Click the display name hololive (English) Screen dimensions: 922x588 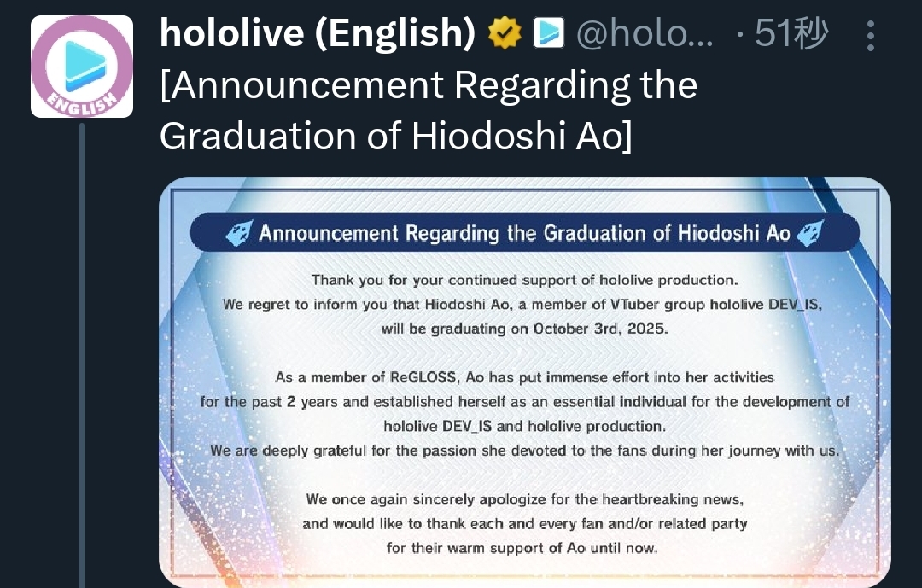coord(318,34)
